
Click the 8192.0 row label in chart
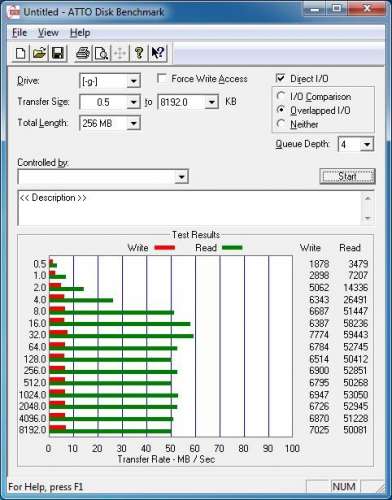[x=33, y=430]
